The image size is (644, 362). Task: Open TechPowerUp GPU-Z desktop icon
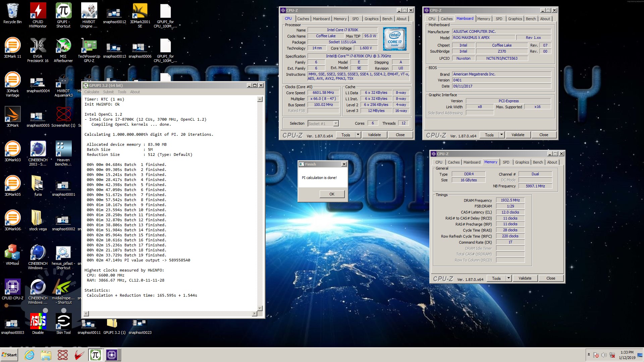(89, 50)
